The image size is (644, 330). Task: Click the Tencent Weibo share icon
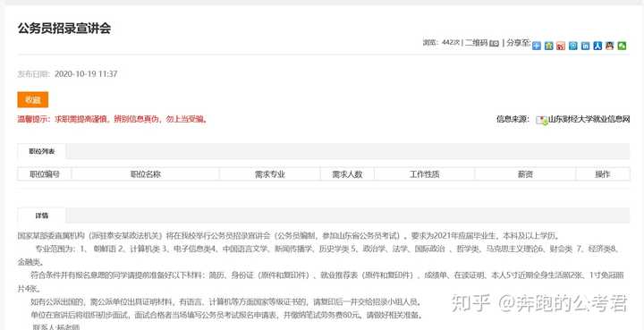tap(573, 46)
